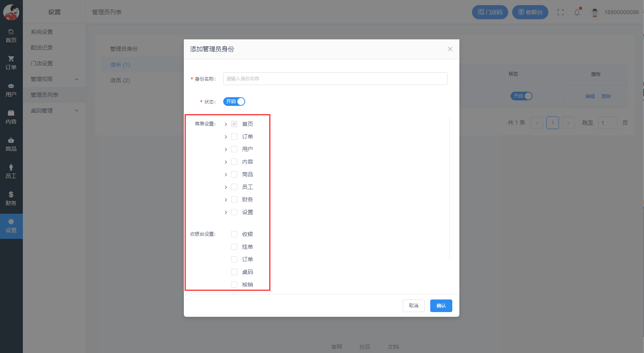The image size is (644, 353).
Task: Open the 设置 settings sidebar icon
Action: point(11,226)
